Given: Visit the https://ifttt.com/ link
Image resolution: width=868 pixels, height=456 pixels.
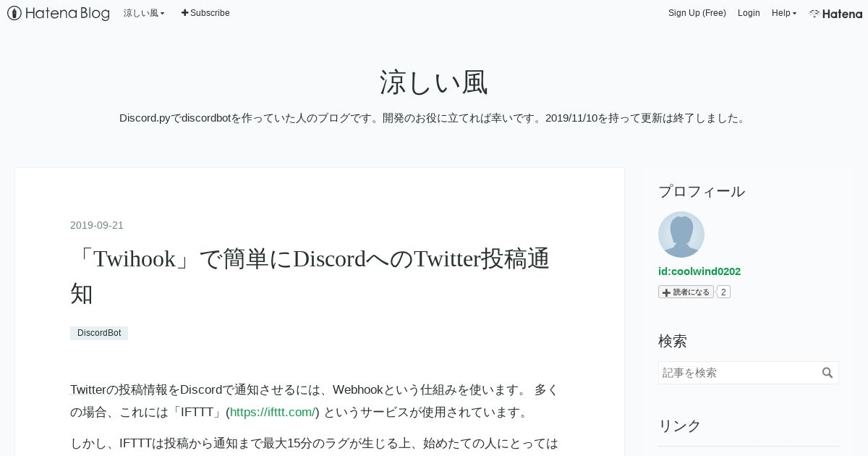Looking at the screenshot, I should pyautogui.click(x=273, y=412).
